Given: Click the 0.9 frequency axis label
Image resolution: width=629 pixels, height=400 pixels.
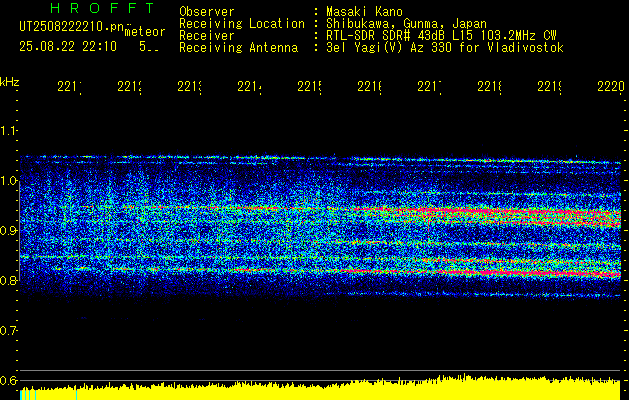Looking at the screenshot, I should (9, 230).
